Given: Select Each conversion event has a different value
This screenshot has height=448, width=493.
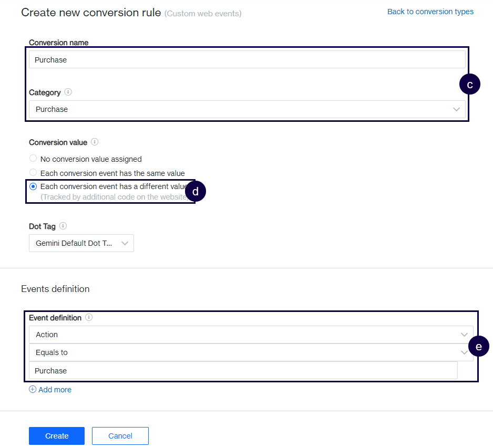Looking at the screenshot, I should pos(33,186).
